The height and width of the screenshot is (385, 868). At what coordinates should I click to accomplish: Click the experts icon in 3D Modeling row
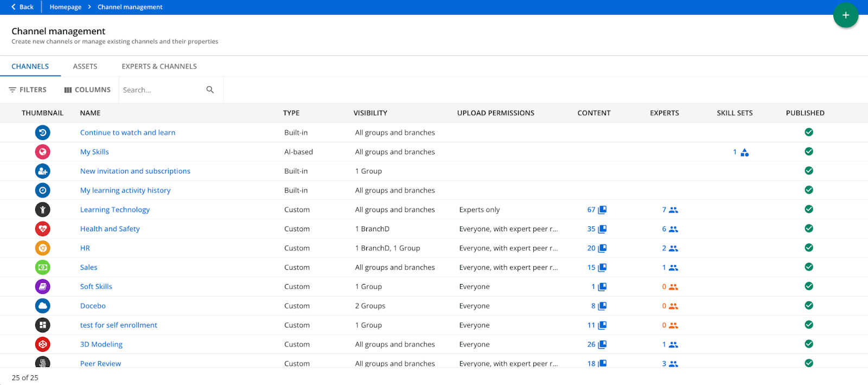(x=673, y=345)
